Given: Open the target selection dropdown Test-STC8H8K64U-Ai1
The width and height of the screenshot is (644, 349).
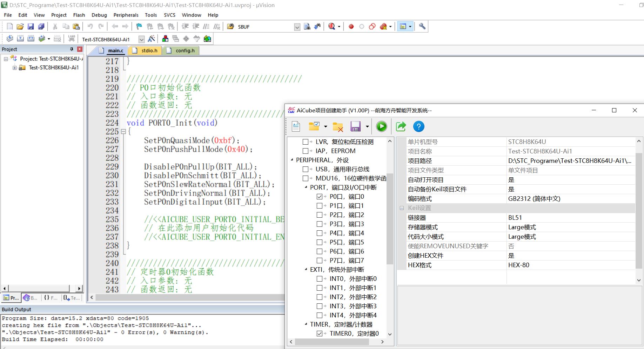Looking at the screenshot, I should point(141,39).
